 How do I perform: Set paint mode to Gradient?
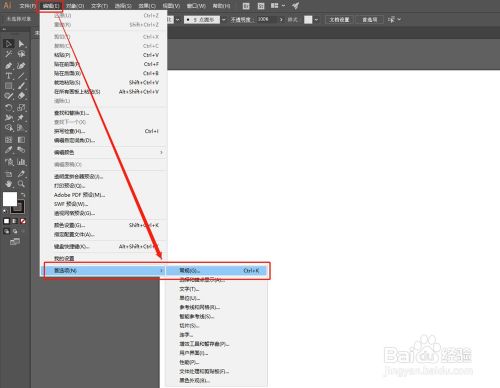(x=15, y=221)
